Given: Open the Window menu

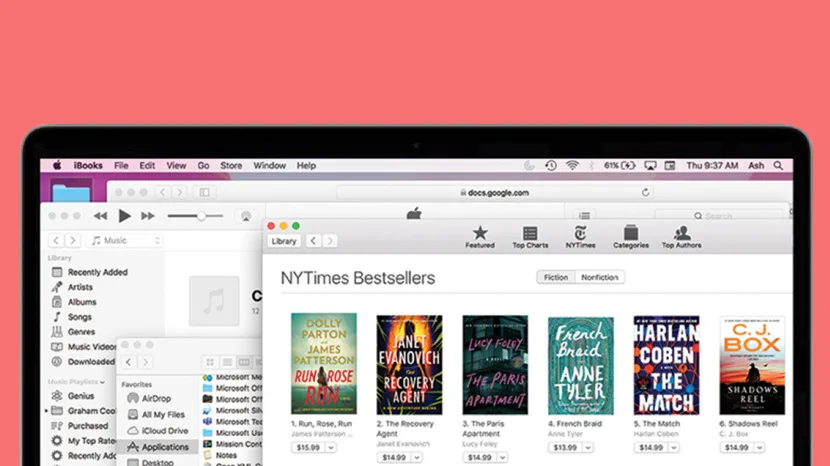Looking at the screenshot, I should tap(269, 165).
